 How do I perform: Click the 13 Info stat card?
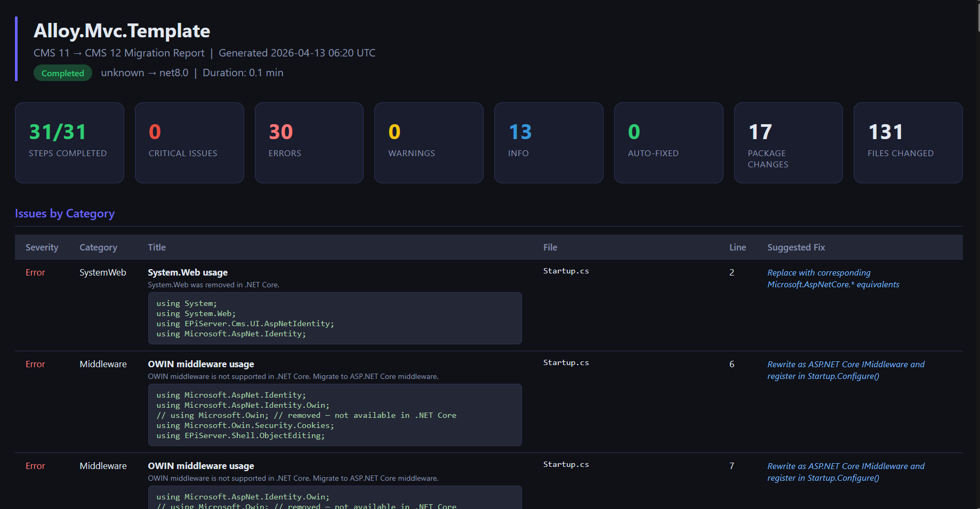[x=549, y=142]
